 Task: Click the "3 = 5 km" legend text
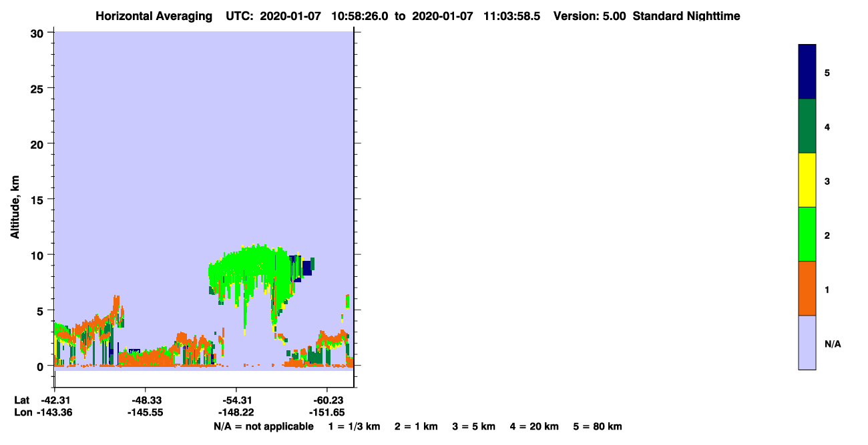pyautogui.click(x=473, y=426)
